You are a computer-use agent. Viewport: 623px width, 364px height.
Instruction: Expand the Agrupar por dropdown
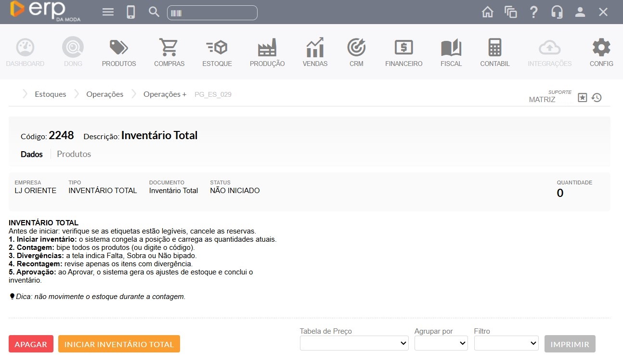(441, 343)
